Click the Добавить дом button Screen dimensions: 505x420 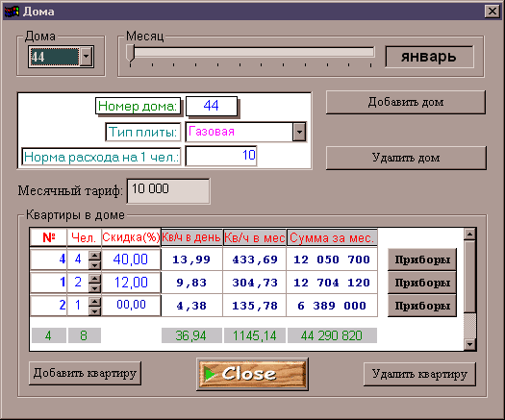(406, 102)
